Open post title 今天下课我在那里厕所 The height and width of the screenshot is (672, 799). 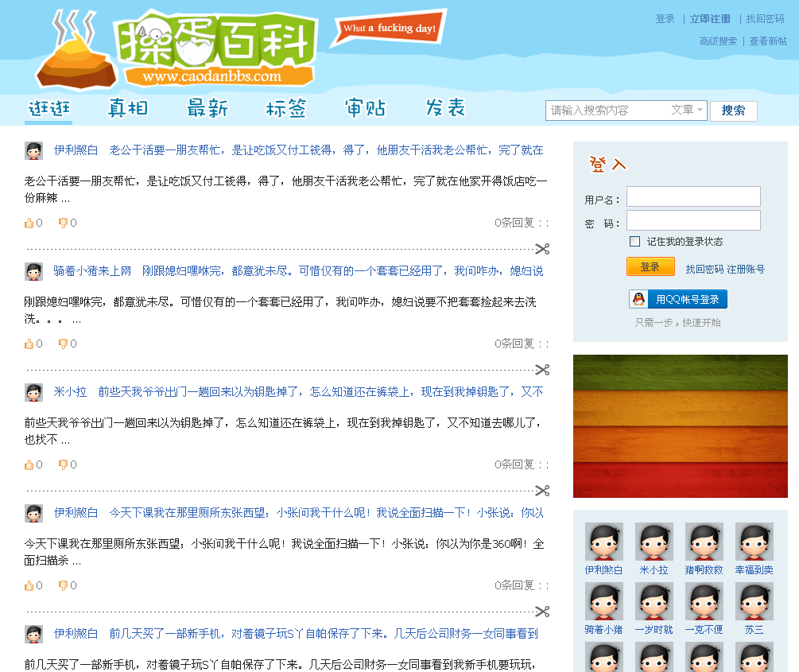point(326,513)
